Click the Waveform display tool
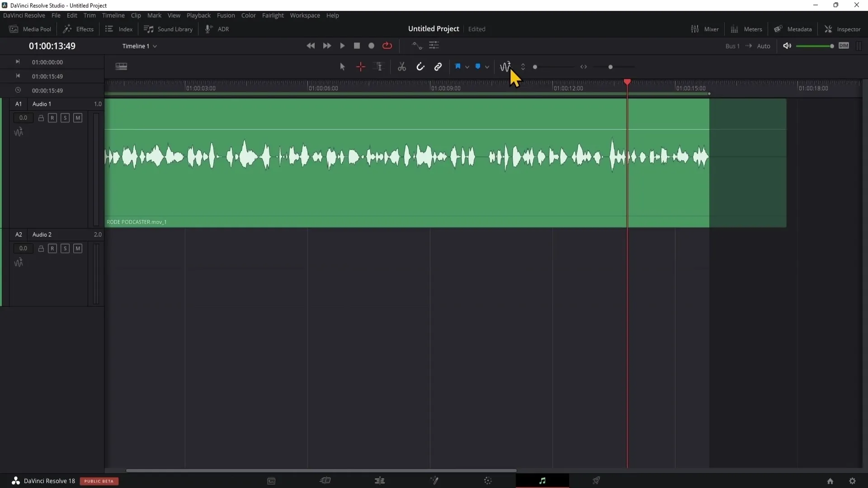 click(505, 66)
